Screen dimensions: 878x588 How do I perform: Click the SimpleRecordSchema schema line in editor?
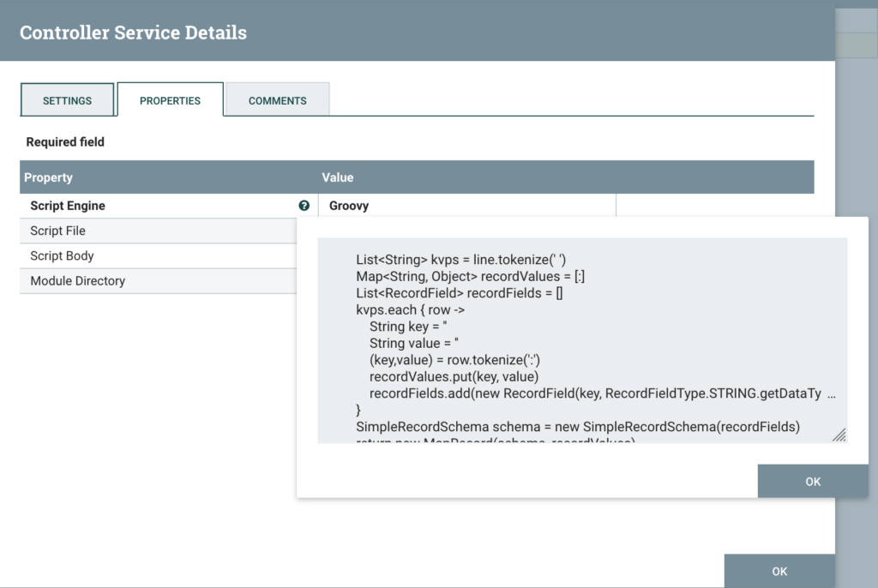tap(577, 426)
